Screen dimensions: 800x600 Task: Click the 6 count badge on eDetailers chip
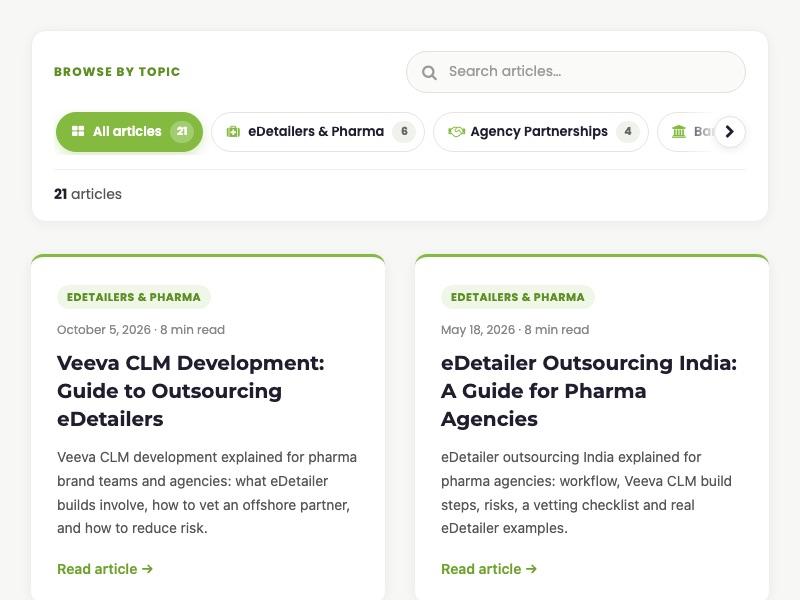point(404,132)
